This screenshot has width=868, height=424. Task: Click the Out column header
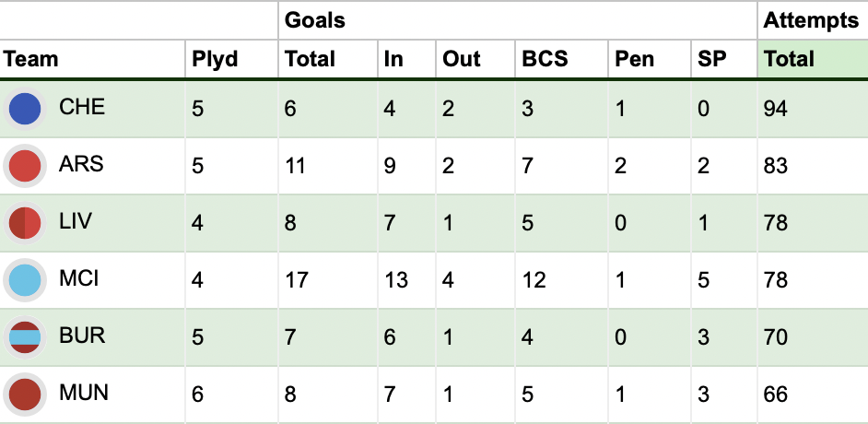pyautogui.click(x=462, y=60)
